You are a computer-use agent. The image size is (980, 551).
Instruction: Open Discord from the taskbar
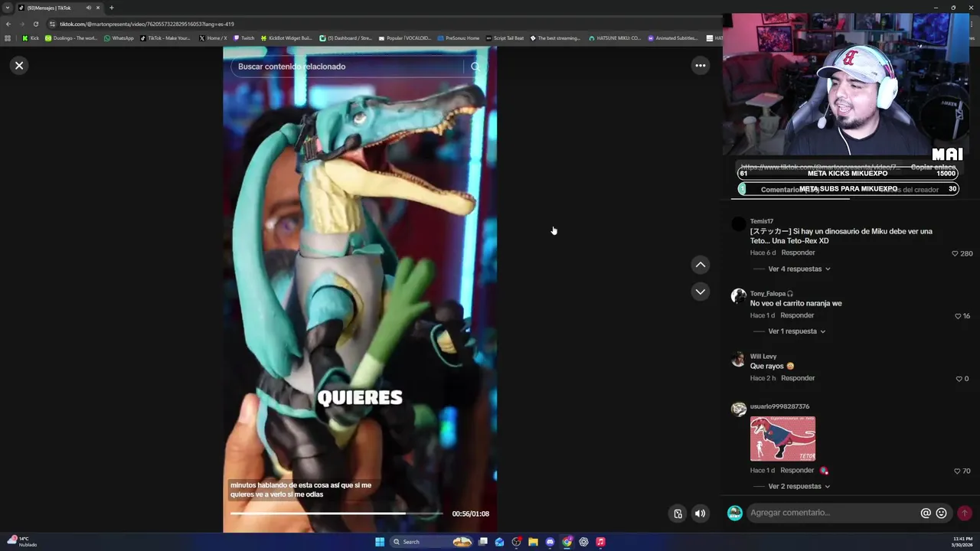click(x=550, y=542)
